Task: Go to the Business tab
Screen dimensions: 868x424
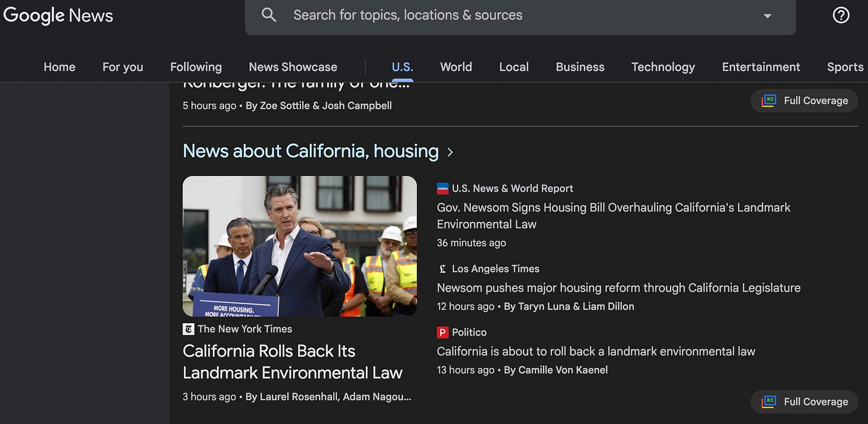Action: (580, 67)
